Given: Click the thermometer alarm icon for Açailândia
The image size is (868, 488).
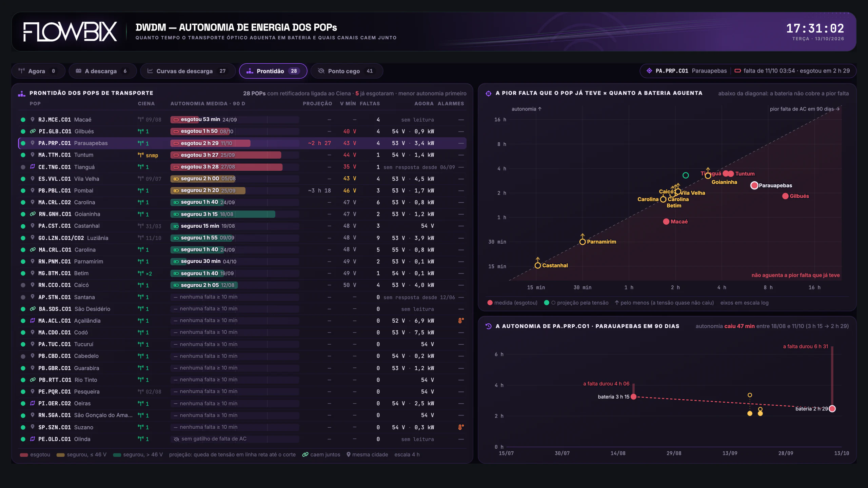Looking at the screenshot, I should 461,321.
